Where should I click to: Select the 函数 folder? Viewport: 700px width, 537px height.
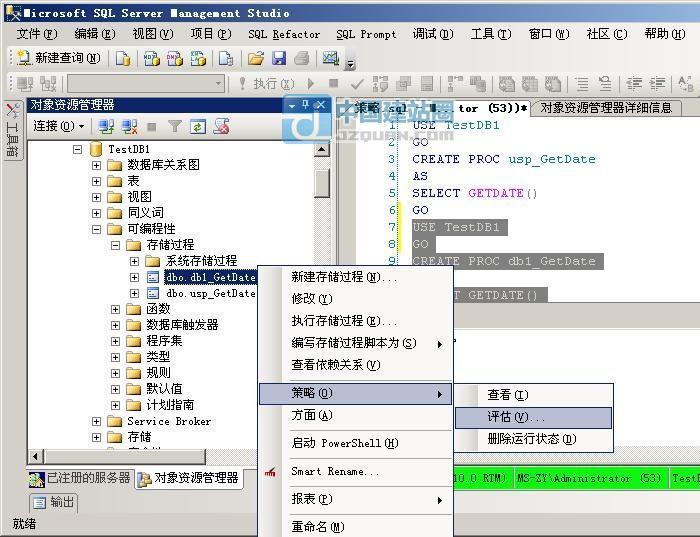click(x=158, y=309)
